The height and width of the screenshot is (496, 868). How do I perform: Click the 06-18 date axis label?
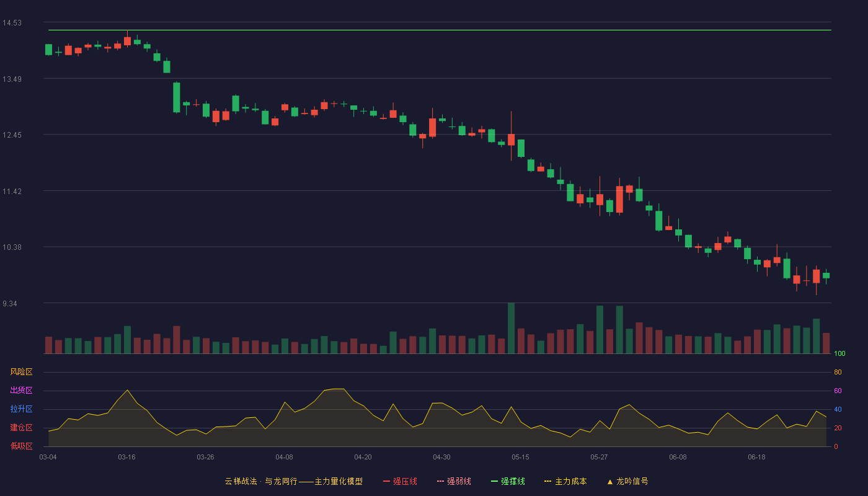(756, 457)
